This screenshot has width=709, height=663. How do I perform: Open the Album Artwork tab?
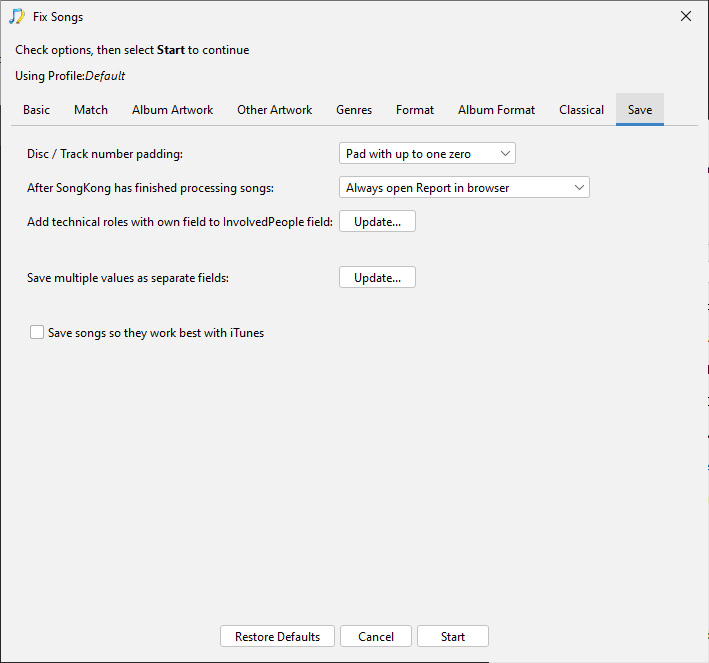172,110
